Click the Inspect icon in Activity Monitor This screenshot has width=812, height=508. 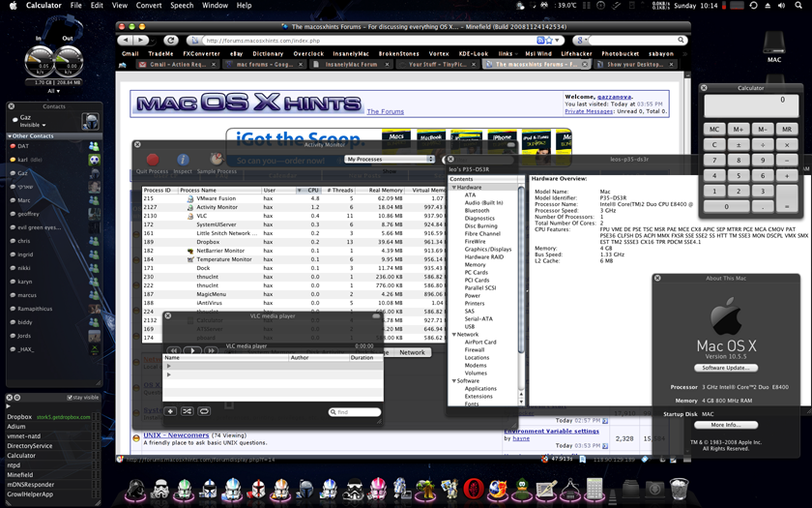(x=183, y=160)
